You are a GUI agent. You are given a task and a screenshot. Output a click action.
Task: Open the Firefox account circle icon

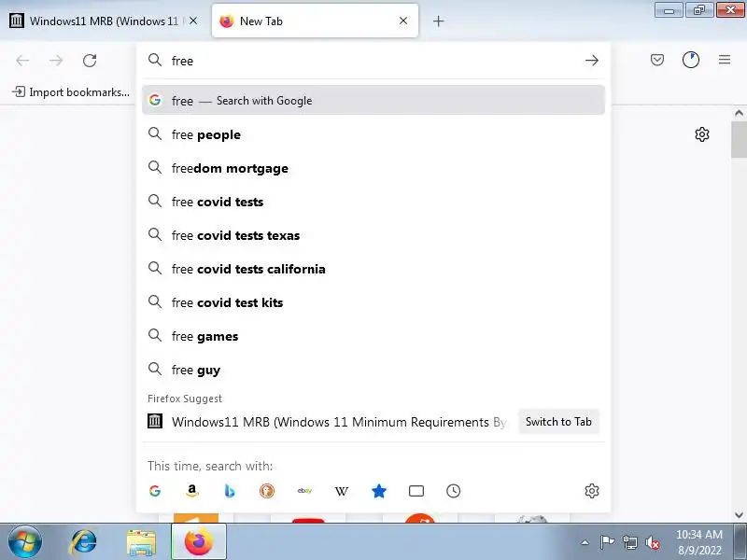691,60
